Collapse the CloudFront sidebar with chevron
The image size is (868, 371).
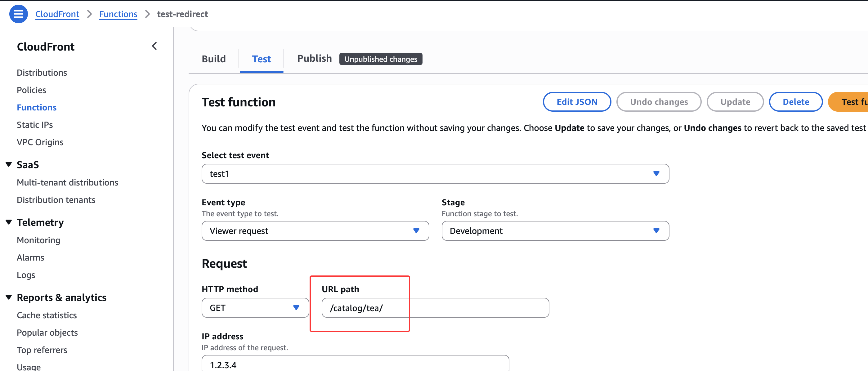click(154, 46)
